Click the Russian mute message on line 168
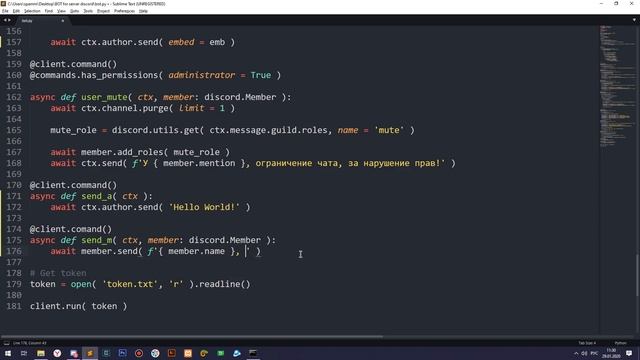Viewport: 640px width, 360px height. 350,163
